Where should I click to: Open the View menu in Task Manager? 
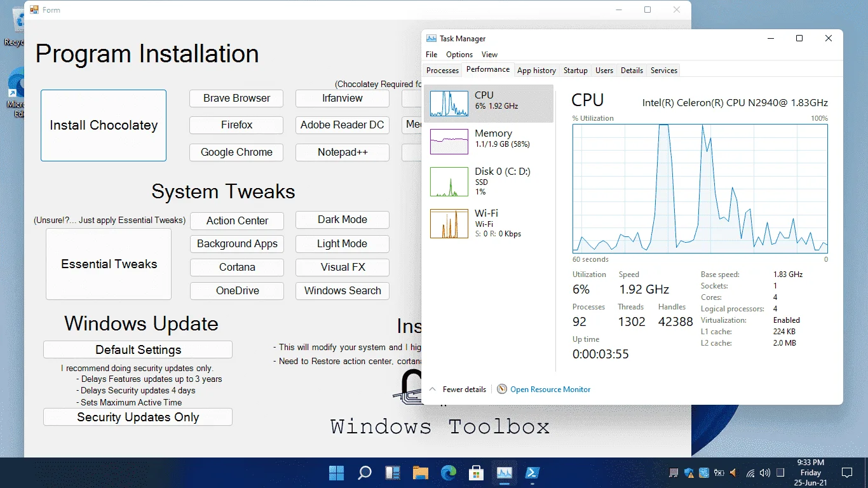pyautogui.click(x=489, y=55)
